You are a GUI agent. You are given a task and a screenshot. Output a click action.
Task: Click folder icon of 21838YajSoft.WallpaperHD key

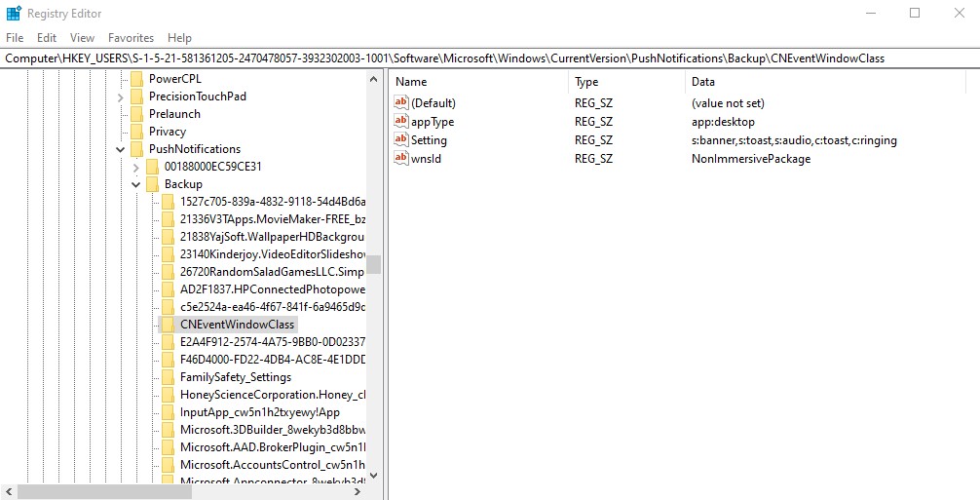pyautogui.click(x=169, y=237)
